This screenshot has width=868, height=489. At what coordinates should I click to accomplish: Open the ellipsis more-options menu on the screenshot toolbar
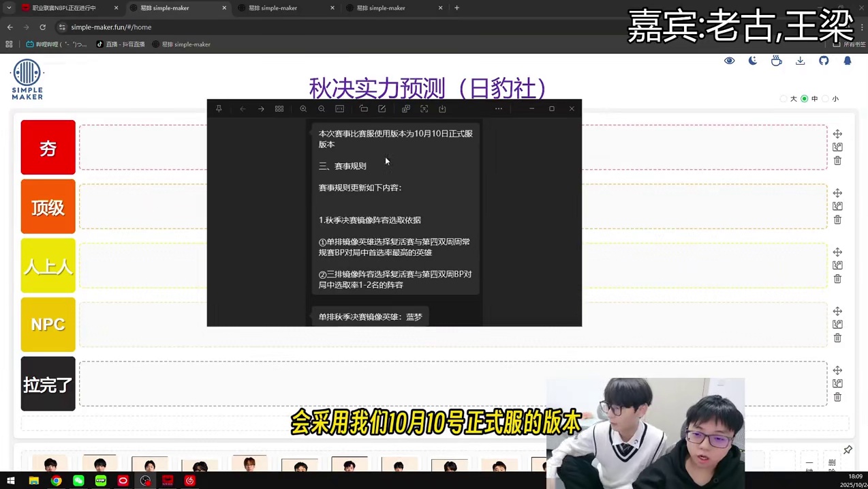click(x=498, y=109)
